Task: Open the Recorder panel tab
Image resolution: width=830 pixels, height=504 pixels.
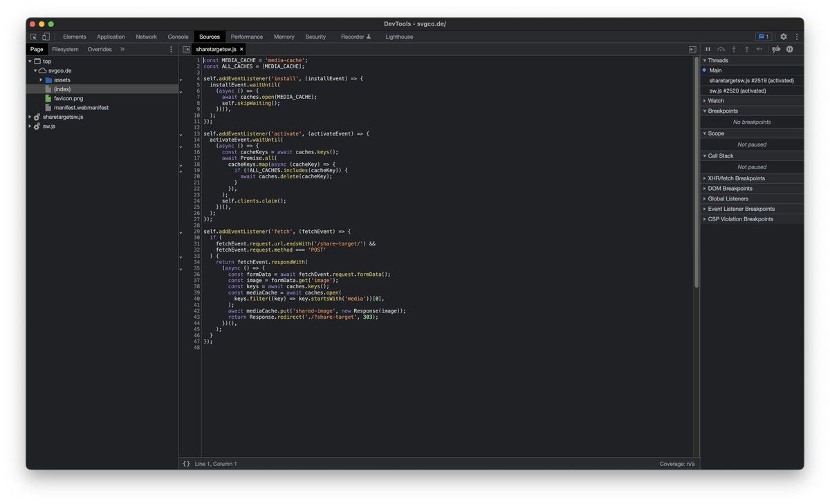Action: [x=356, y=37]
